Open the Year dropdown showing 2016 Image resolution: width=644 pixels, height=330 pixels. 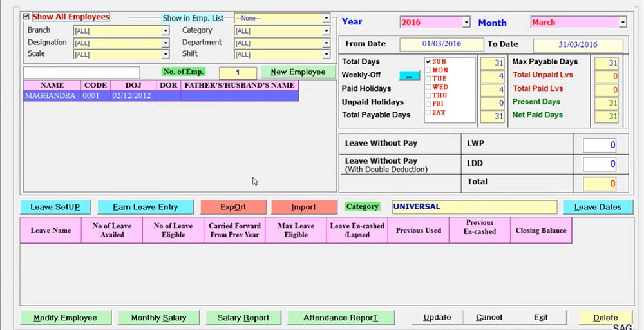point(466,22)
